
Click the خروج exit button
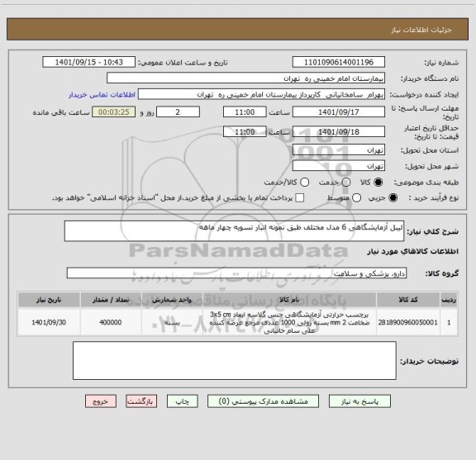point(101,401)
